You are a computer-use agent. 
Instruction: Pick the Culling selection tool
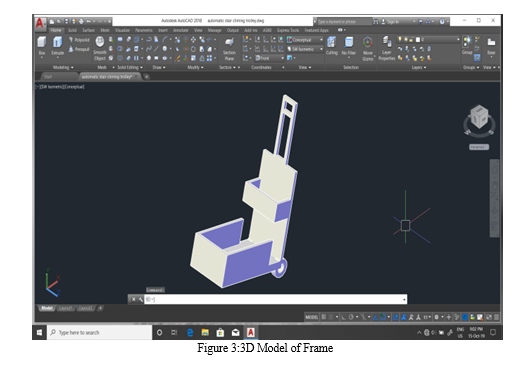coord(331,46)
